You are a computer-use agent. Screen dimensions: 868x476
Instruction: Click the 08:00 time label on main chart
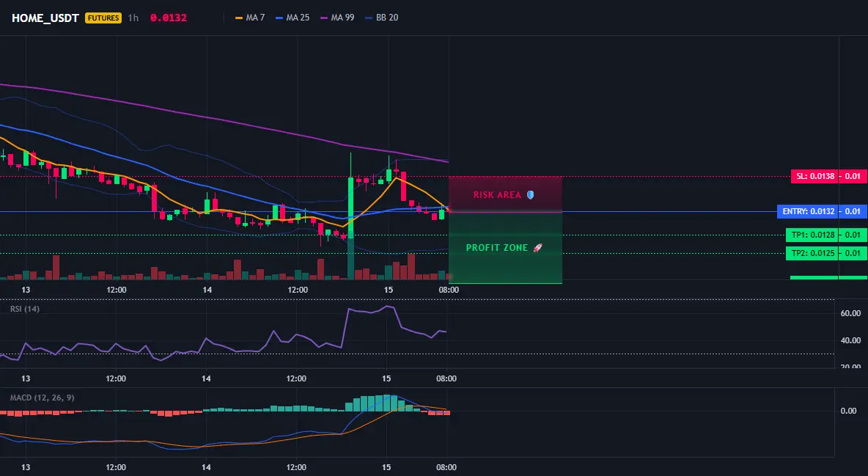449,290
